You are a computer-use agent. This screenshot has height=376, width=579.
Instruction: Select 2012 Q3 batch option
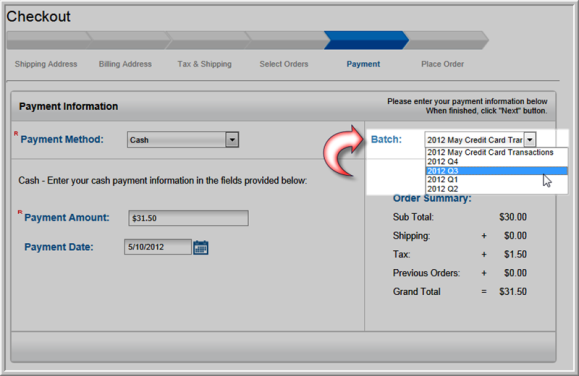pyautogui.click(x=497, y=171)
